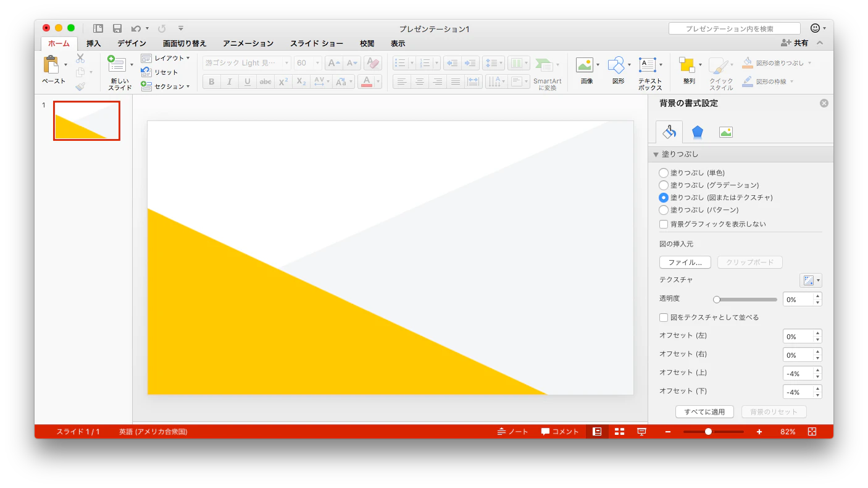Click the presentation search field
868x488 pixels.
[735, 28]
